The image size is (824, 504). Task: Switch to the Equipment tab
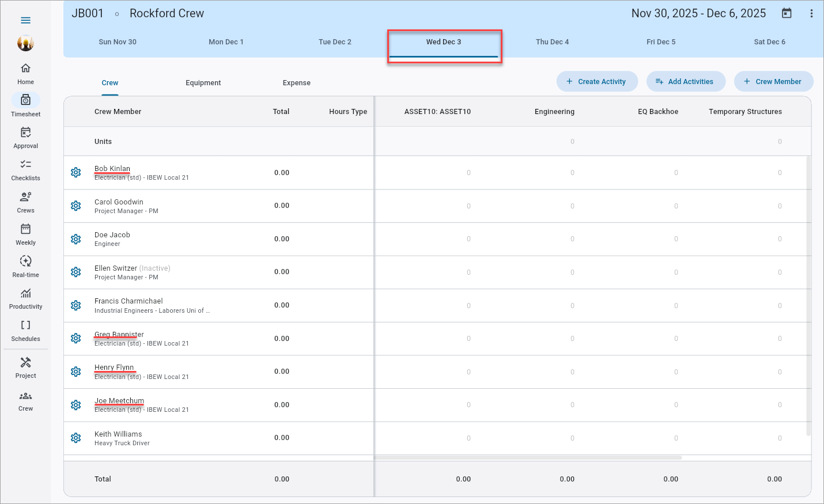(203, 82)
